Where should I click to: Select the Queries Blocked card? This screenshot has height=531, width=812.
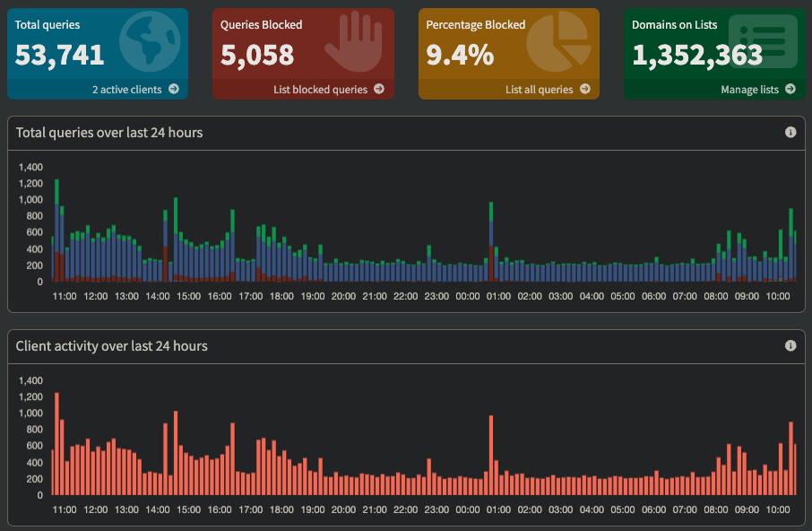tap(303, 49)
